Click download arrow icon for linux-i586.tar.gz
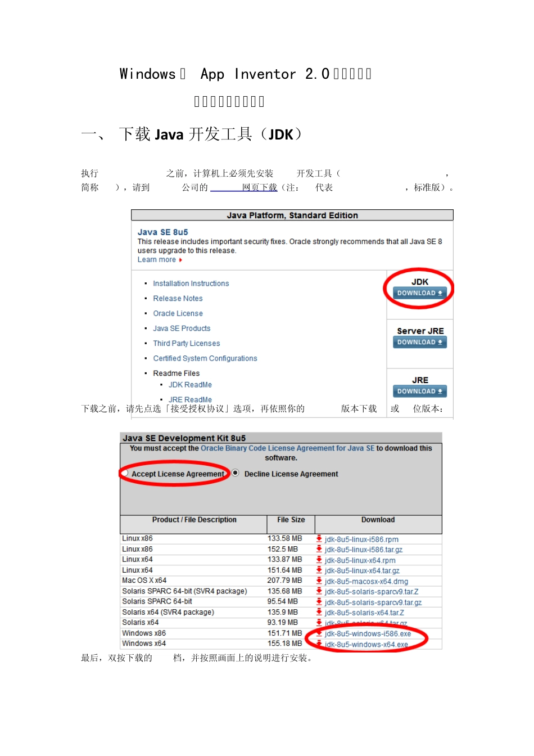534x756 pixels. (x=319, y=549)
